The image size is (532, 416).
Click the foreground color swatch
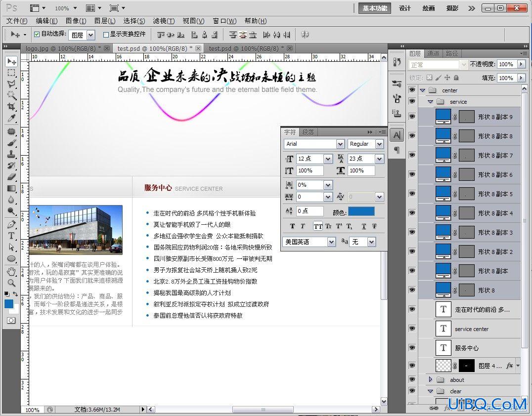click(9, 304)
